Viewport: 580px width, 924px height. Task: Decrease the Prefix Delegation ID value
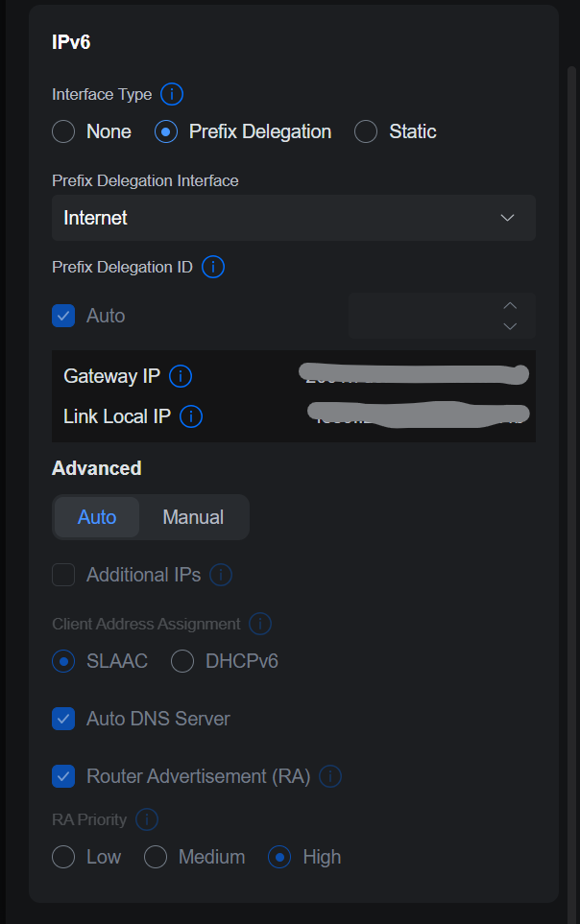511,326
